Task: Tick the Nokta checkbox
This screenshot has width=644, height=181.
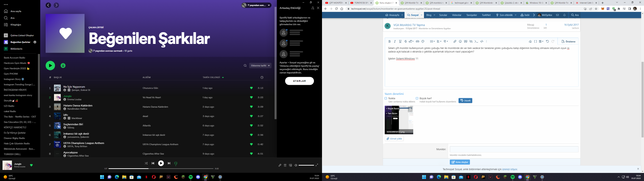Action: pyautogui.click(x=386, y=98)
